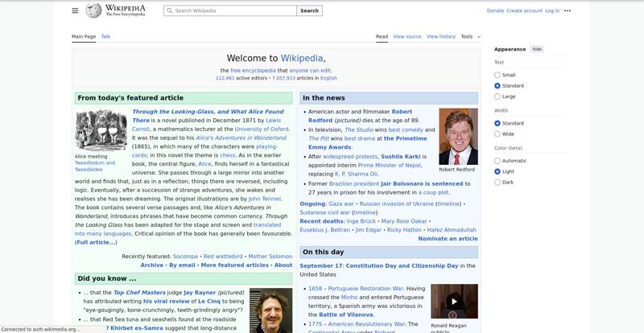This screenshot has width=644, height=333.
Task: Click the Wikipedia globe logo
Action: pos(93,10)
